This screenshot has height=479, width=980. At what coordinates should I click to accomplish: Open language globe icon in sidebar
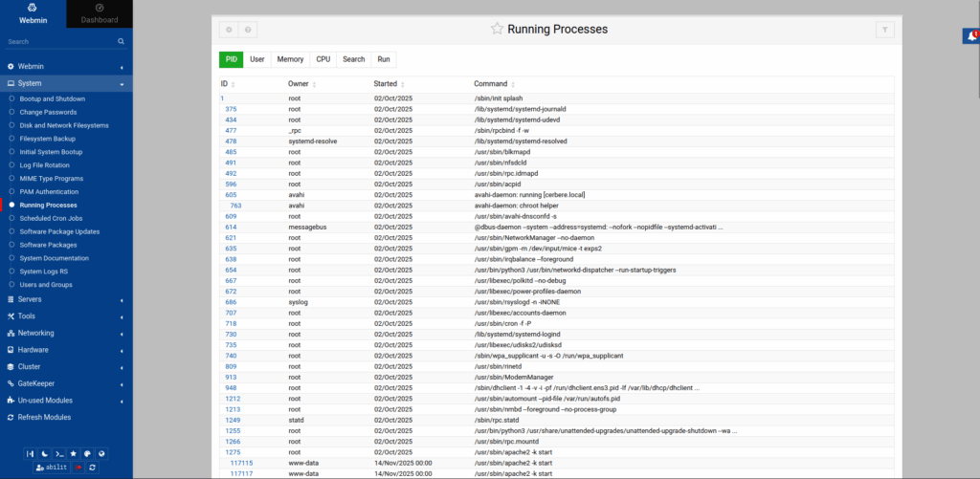point(101,453)
